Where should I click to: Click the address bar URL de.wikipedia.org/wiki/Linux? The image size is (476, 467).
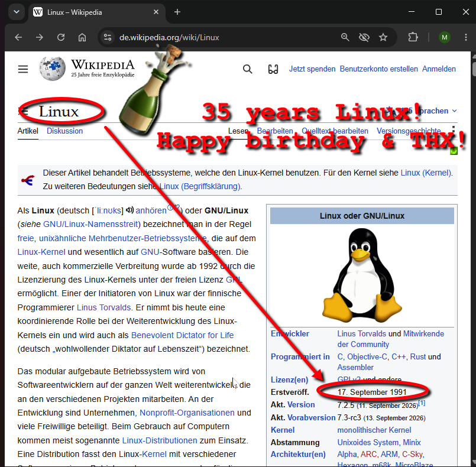(169, 37)
